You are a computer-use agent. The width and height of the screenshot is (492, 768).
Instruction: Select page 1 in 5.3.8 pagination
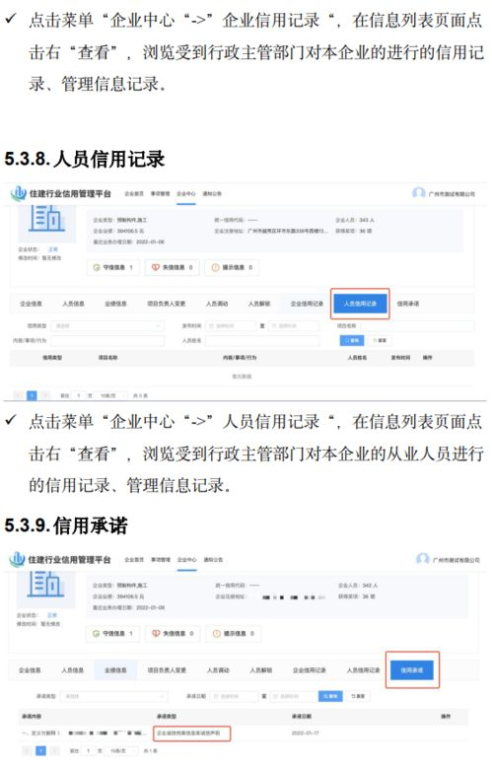click(x=32, y=395)
